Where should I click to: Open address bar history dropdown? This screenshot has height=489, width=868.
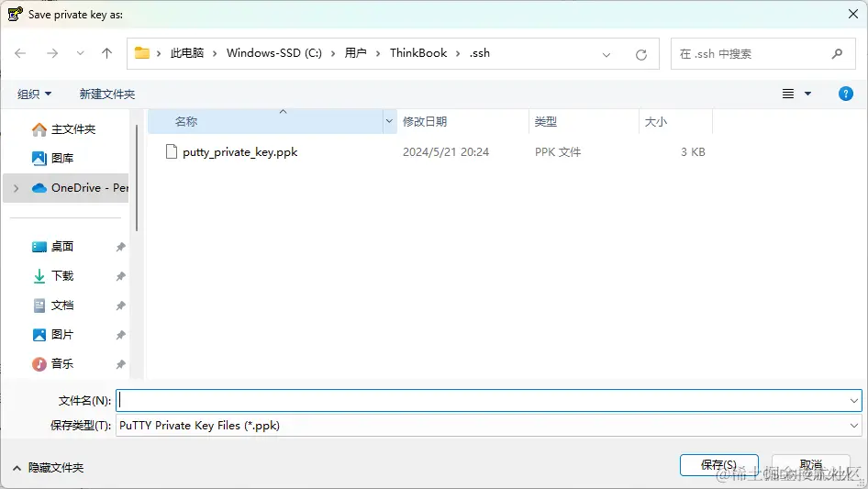(606, 54)
